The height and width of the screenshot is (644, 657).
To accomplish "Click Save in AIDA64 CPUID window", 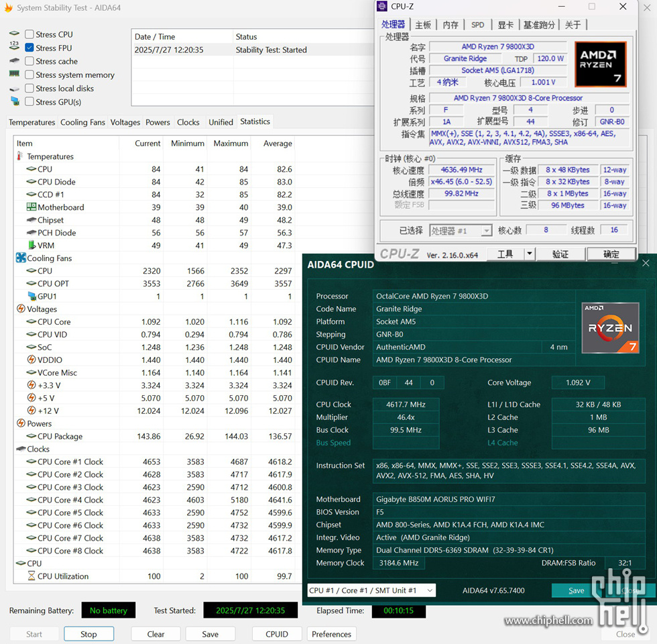I will [576, 590].
